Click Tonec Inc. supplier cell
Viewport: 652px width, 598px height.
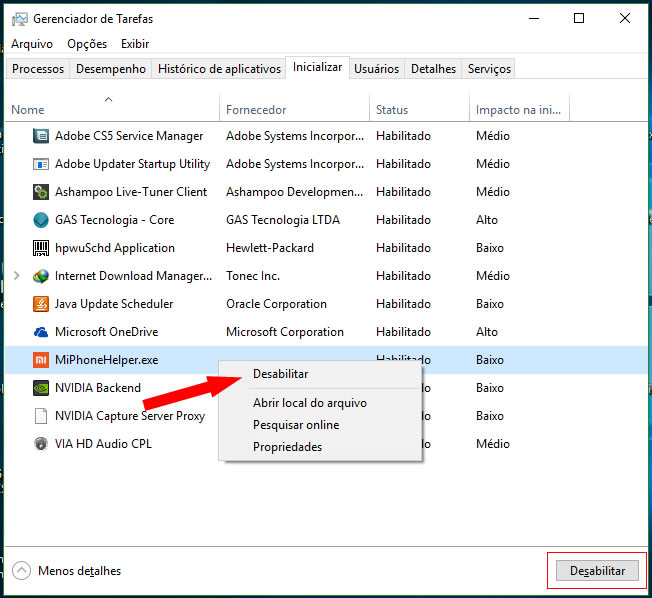tap(253, 276)
